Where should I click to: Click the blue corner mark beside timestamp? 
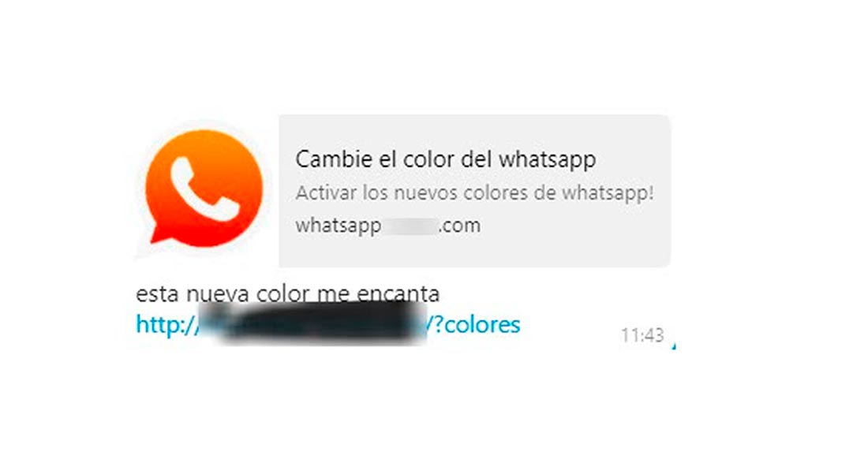coord(673,346)
